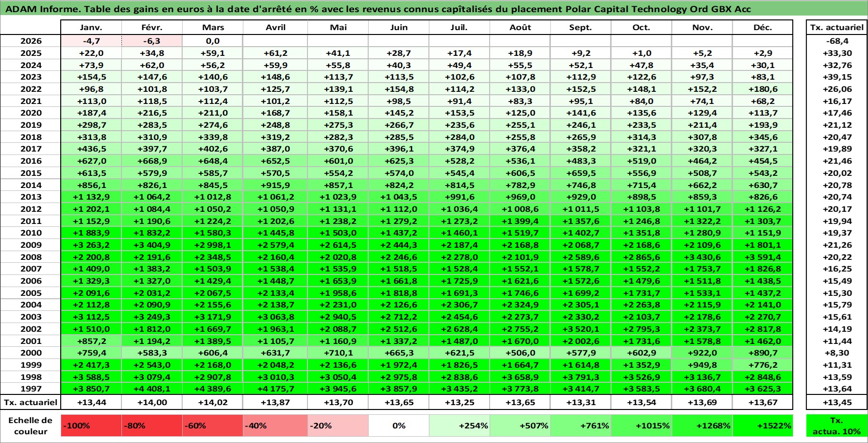The width and height of the screenshot is (868, 443).
Task: Select the 2000 November value +922,0
Action: pos(702,353)
